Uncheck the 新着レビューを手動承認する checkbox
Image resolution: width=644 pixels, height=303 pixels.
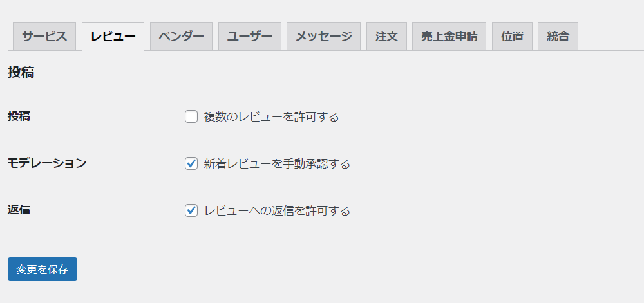[x=191, y=164]
